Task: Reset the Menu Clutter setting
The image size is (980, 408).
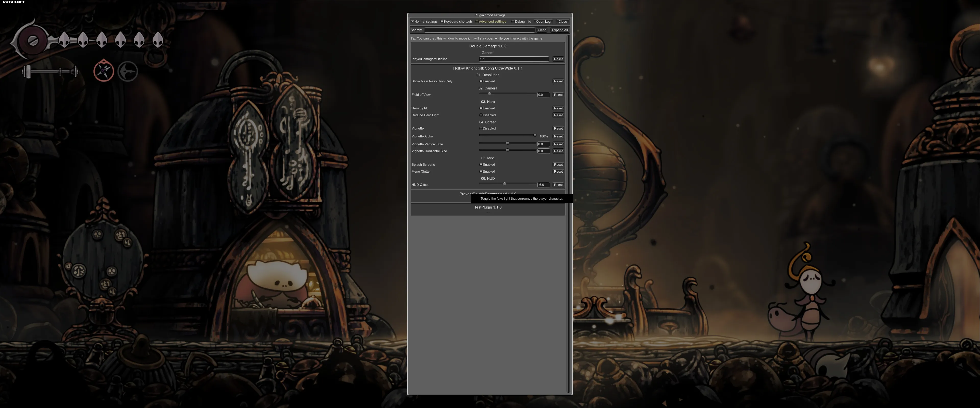Action: 558,172
